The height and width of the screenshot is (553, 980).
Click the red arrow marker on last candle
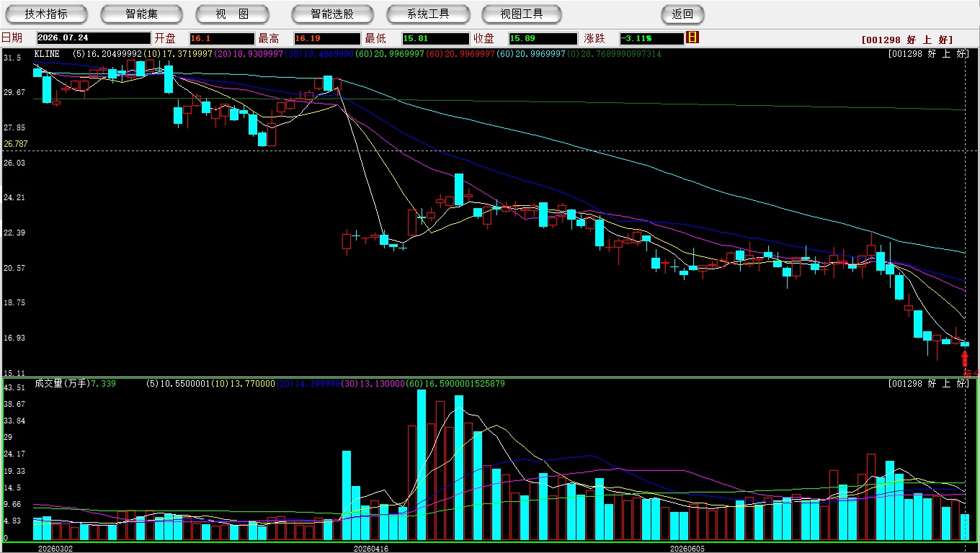[965, 358]
